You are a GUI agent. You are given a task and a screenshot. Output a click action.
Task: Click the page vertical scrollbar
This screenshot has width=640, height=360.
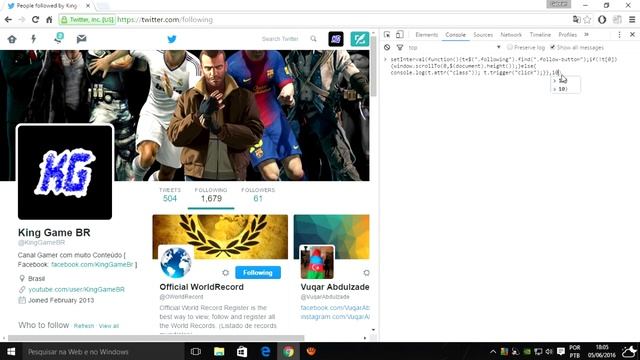[x=374, y=67]
